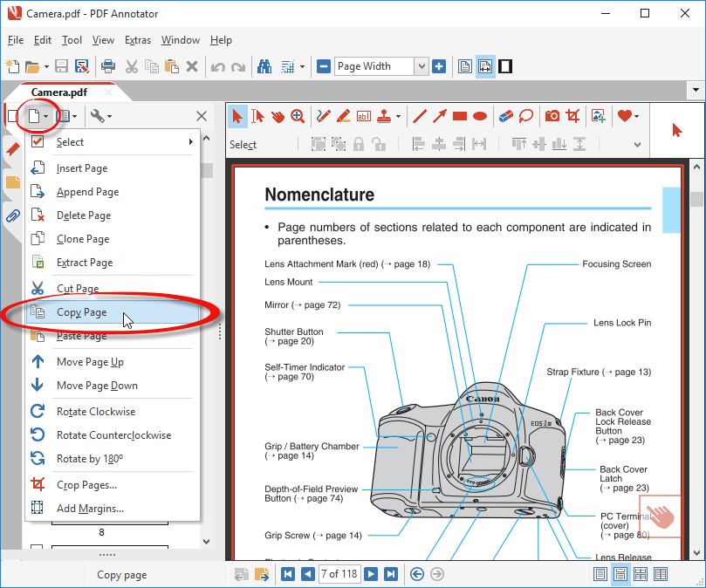Select the Pen annotation tool
Viewport: 706px width, 588px height.
tap(323, 116)
